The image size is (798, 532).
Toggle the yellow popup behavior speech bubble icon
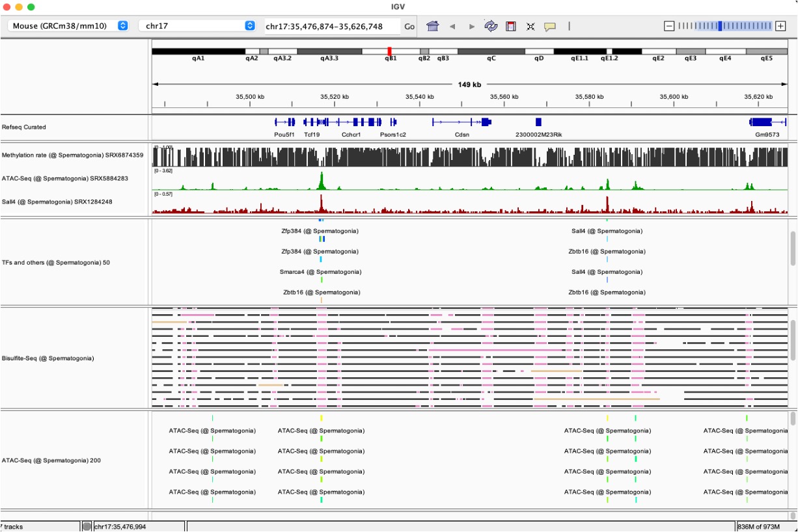point(550,27)
